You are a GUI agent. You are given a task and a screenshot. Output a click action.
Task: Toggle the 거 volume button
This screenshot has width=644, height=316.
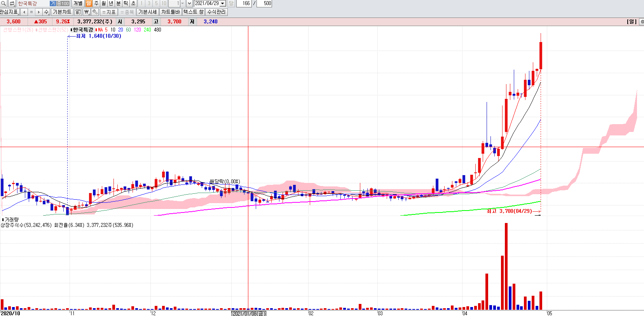coord(53,4)
